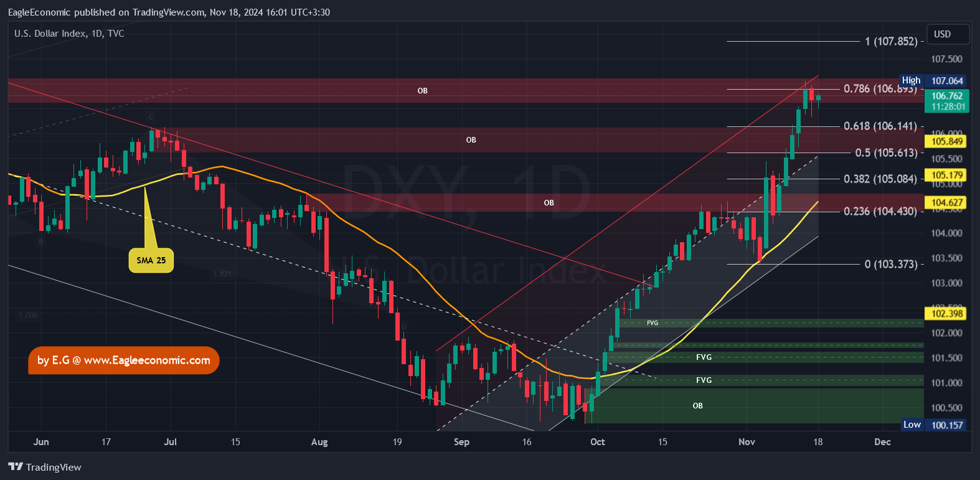
Task: Click the 101.500 price axis value
Action: (946, 358)
